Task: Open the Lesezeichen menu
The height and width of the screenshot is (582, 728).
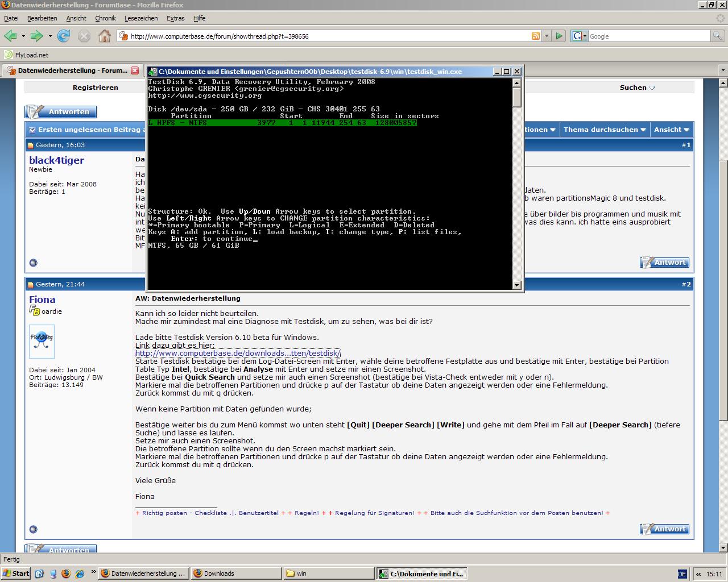Action: click(141, 18)
